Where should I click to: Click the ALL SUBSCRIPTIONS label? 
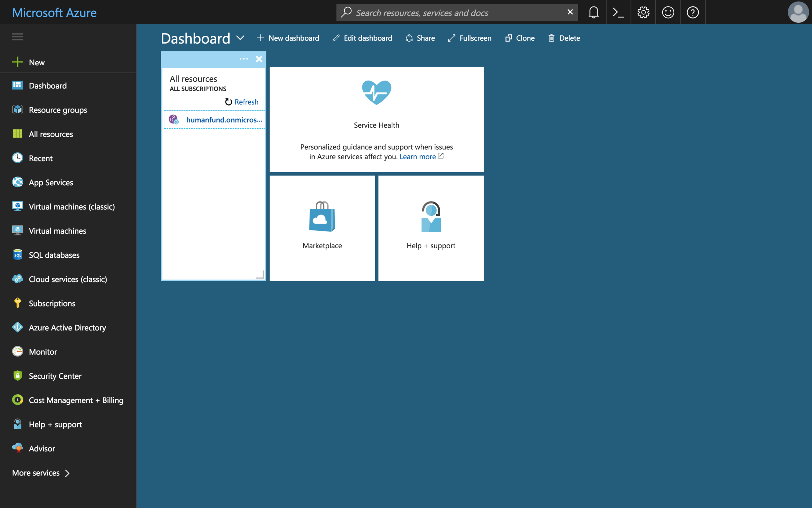(198, 89)
